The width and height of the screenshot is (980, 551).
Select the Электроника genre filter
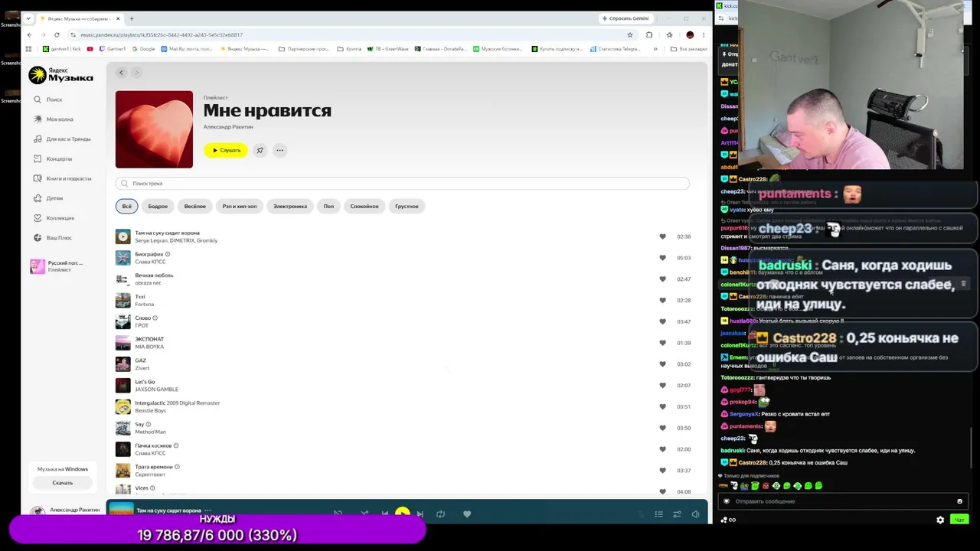point(290,206)
